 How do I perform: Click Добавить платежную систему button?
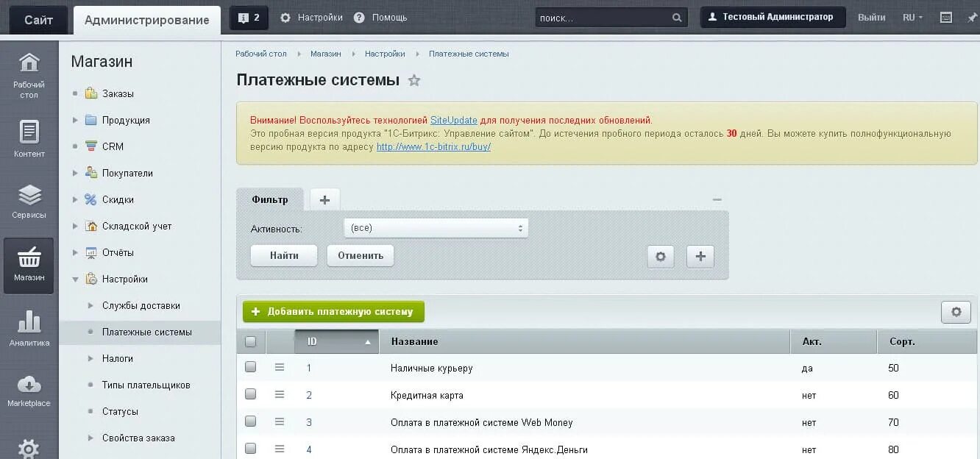coord(333,311)
